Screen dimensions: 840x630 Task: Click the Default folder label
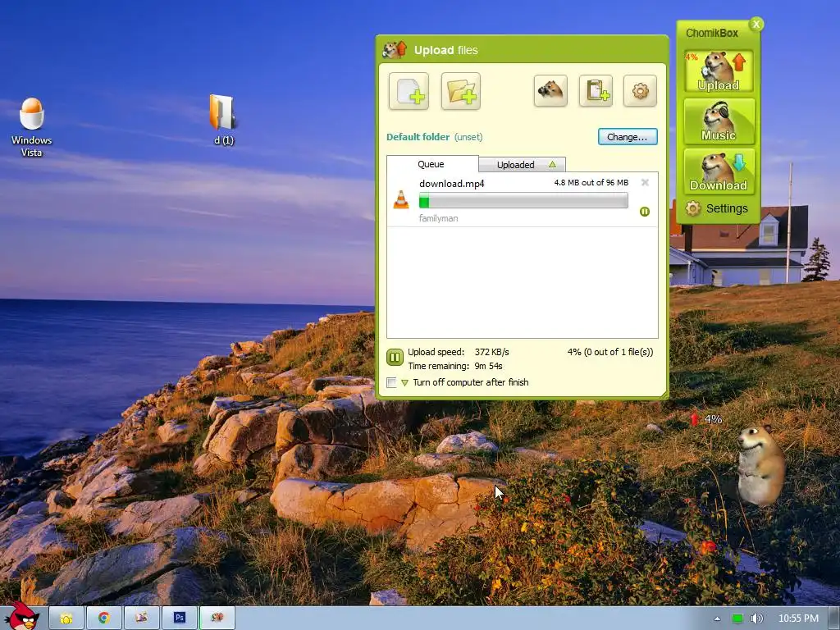click(418, 137)
